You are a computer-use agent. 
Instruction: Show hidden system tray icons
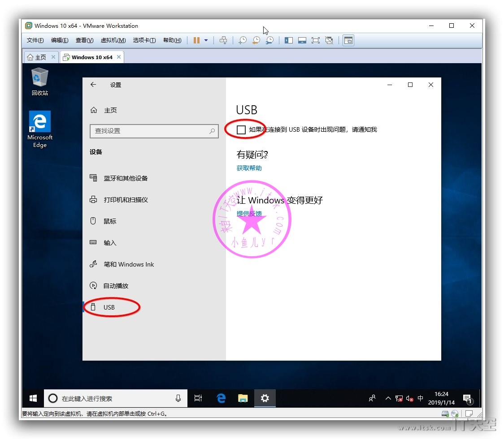[x=388, y=399]
